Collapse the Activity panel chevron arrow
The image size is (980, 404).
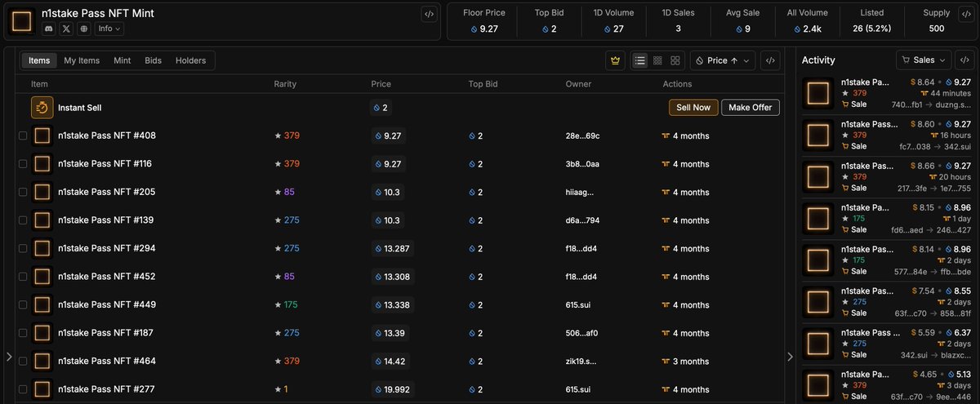(790, 357)
